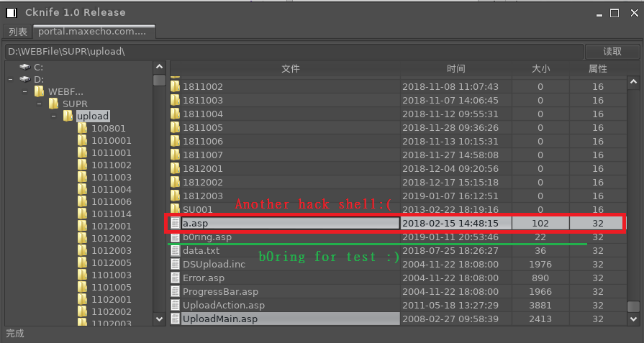Click file list scroll down arrow
This screenshot has width=644, height=343.
point(633,319)
